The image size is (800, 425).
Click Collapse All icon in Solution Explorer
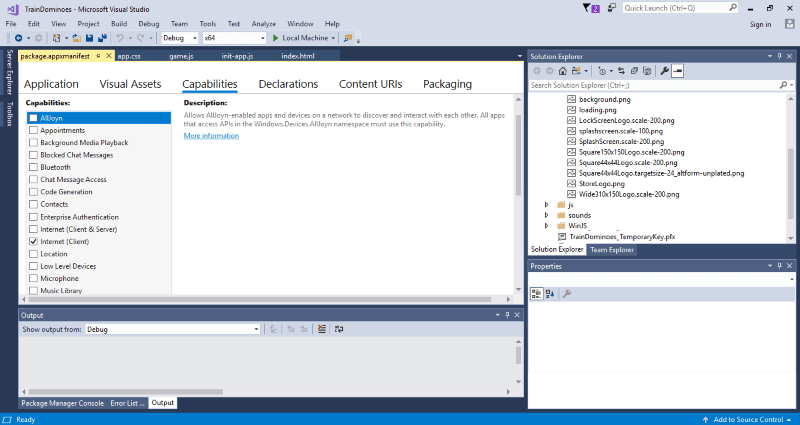coord(634,71)
